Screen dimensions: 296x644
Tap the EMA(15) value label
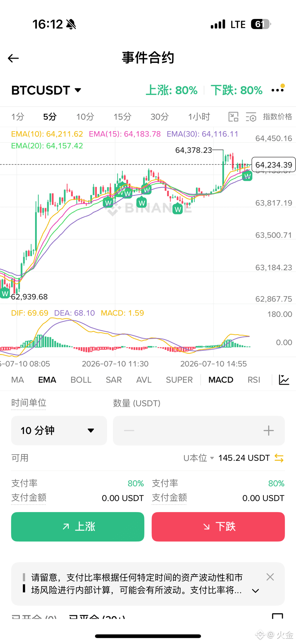[x=125, y=134]
